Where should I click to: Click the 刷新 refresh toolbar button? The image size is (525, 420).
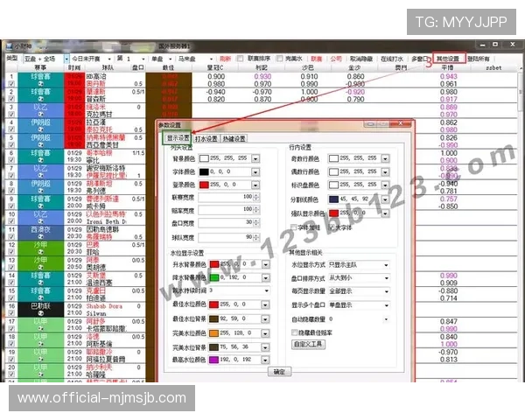pos(225,58)
